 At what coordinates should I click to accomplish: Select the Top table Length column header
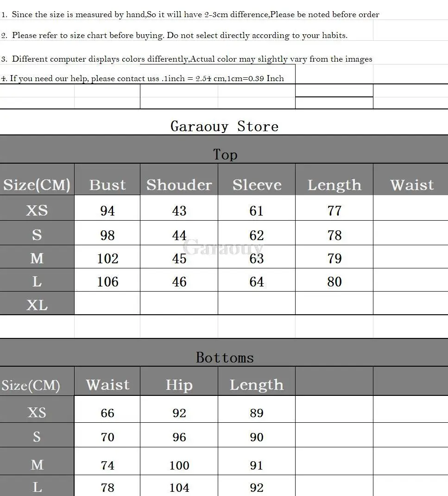[334, 184]
